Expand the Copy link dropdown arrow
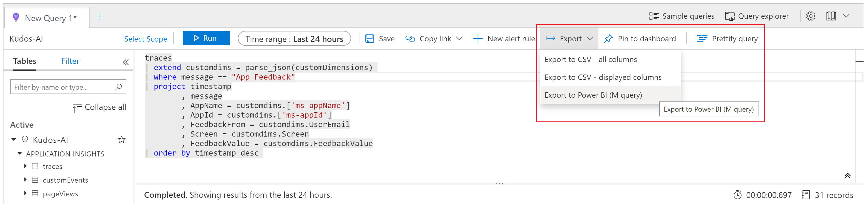This screenshot has width=868, height=209. click(x=459, y=38)
